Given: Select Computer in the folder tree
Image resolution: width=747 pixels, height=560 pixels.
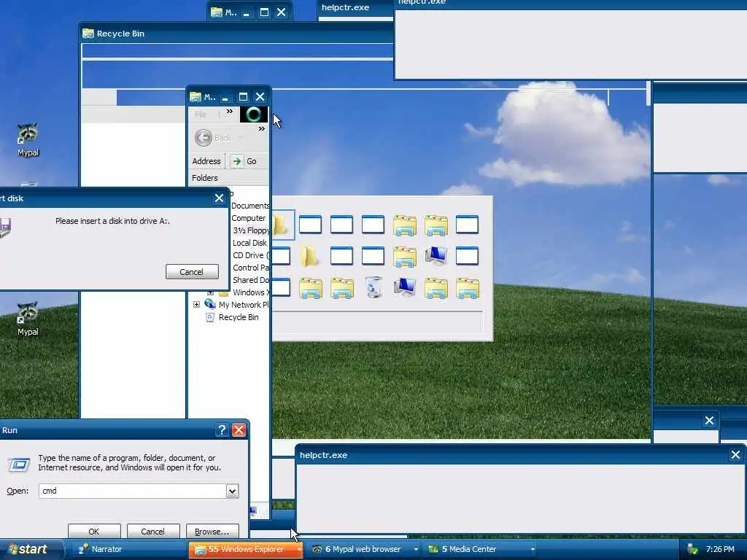Looking at the screenshot, I should pyautogui.click(x=248, y=218).
